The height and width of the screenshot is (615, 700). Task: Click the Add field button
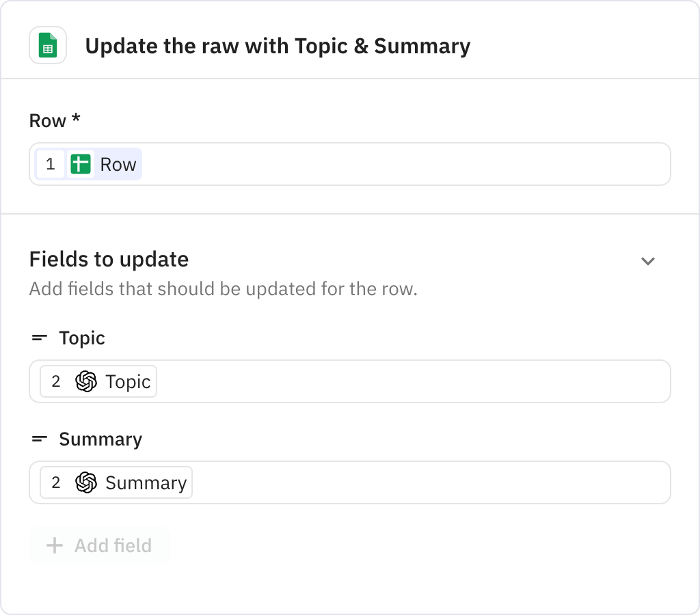pos(99,545)
